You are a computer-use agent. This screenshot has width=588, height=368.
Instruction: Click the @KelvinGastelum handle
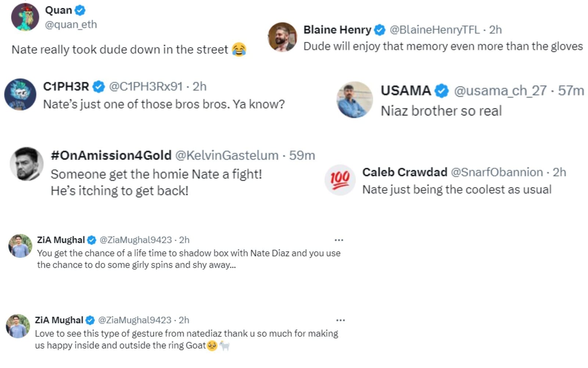227,155
